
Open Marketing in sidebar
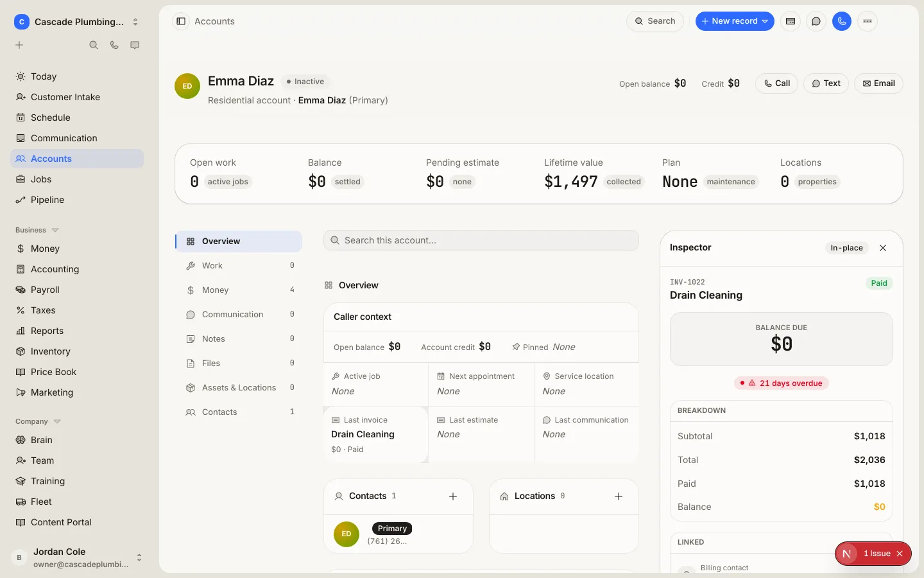[77, 392]
